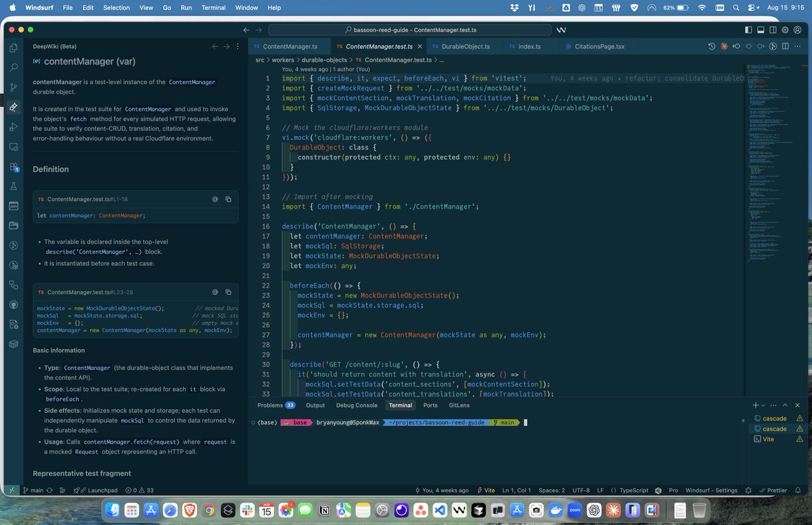Toggle bottom panel visibility

[x=761, y=30]
